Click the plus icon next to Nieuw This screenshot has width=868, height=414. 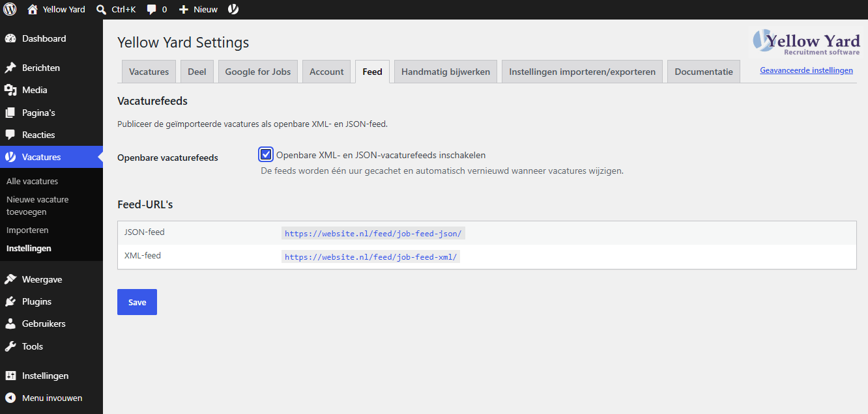pyautogui.click(x=184, y=9)
